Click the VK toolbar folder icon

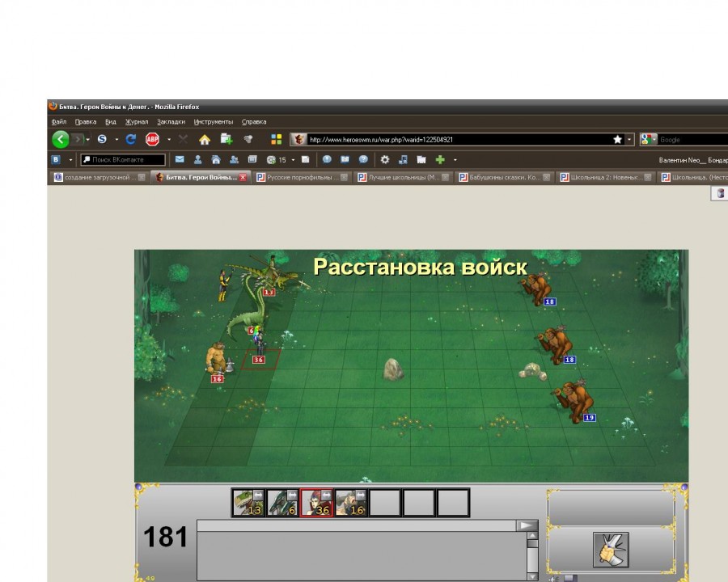(x=421, y=160)
